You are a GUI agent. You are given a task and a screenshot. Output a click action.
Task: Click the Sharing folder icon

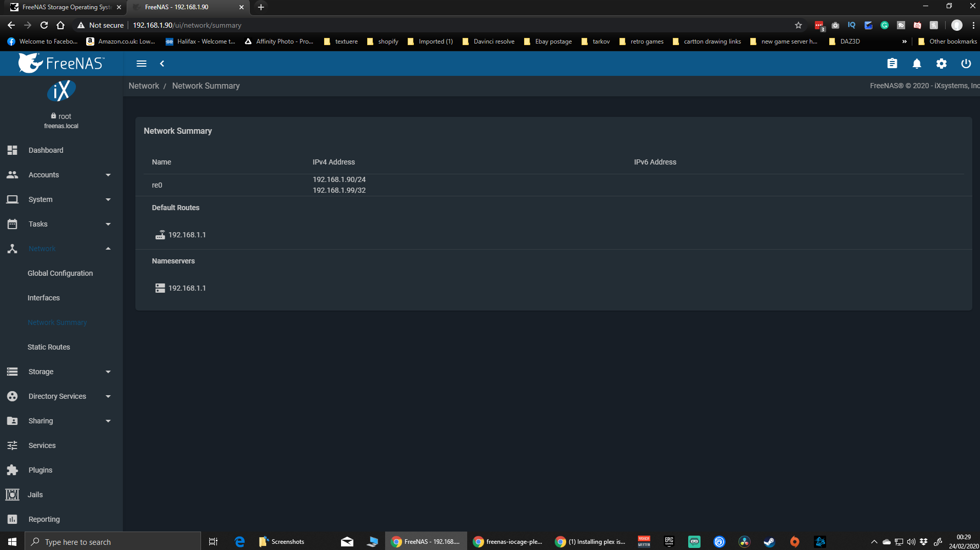click(x=12, y=421)
